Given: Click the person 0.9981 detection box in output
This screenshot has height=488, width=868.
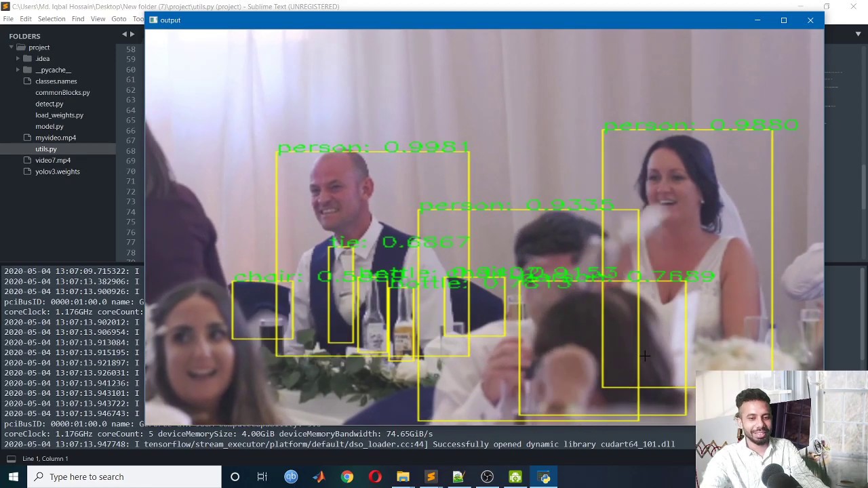Looking at the screenshot, I should (x=372, y=254).
